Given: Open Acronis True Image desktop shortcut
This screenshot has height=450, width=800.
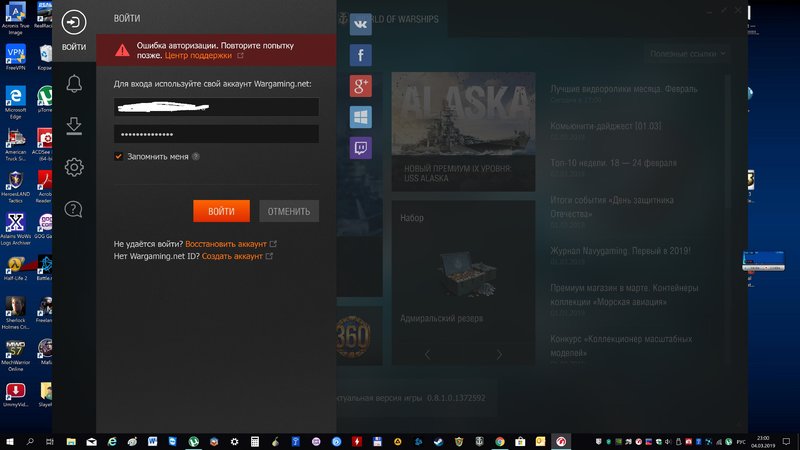Looking at the screenshot, I should 15,18.
